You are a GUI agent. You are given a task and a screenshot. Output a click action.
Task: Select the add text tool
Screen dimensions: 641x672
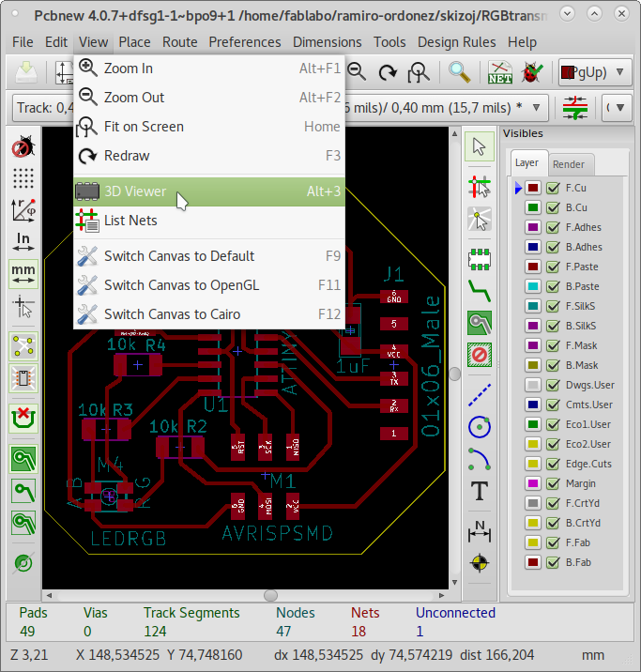click(x=479, y=491)
